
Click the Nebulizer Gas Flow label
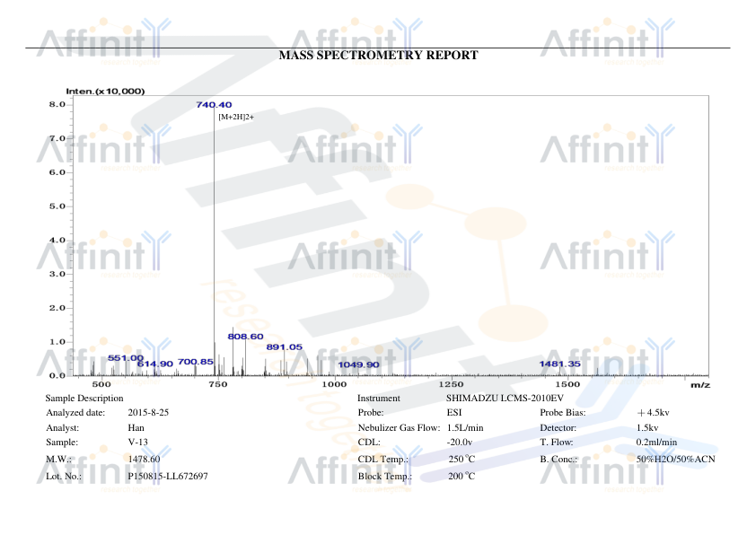[399, 427]
